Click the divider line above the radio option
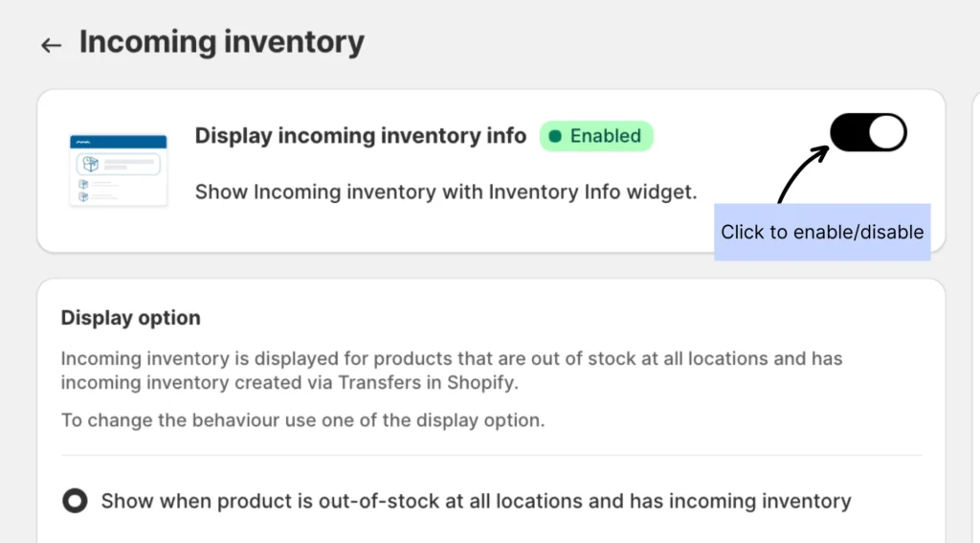The width and height of the screenshot is (980, 543). pyautogui.click(x=491, y=455)
